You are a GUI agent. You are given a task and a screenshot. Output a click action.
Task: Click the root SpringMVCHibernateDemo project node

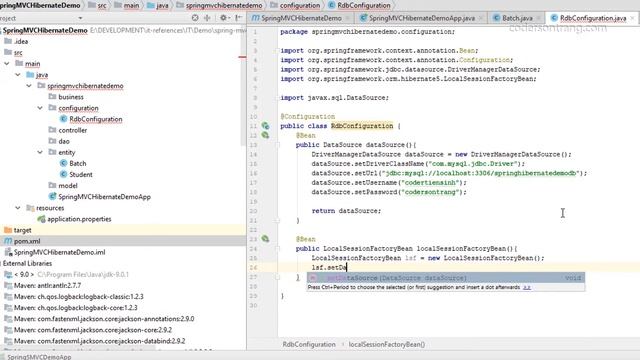tap(45, 30)
